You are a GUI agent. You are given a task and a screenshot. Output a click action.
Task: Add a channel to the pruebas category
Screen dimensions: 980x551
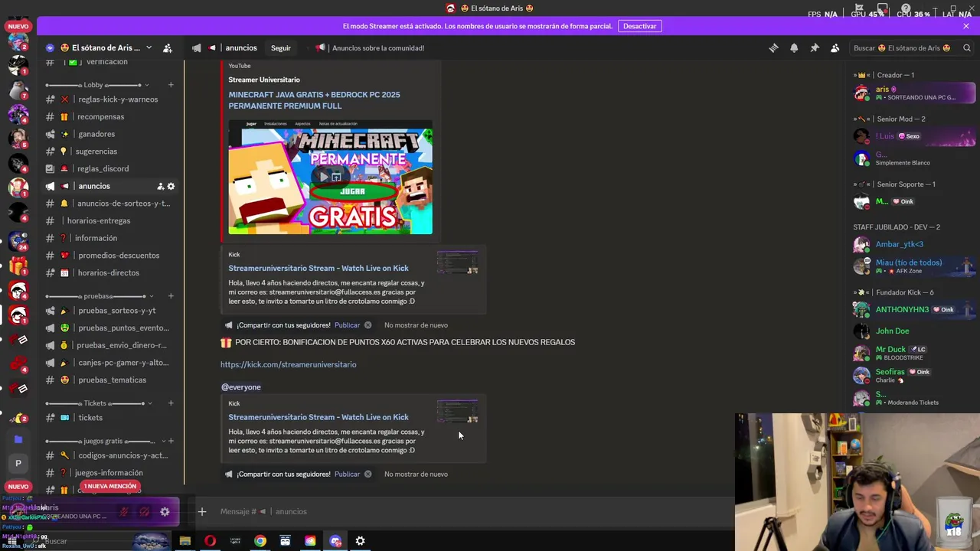point(171,296)
